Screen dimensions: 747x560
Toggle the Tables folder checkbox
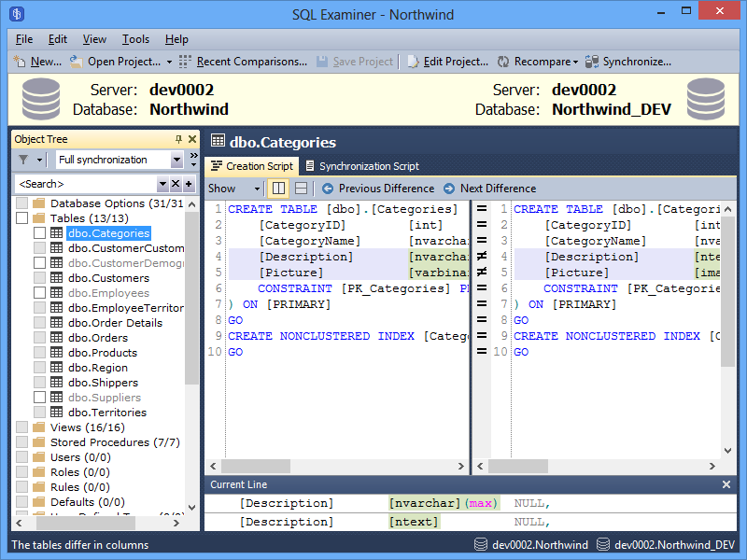point(21,218)
